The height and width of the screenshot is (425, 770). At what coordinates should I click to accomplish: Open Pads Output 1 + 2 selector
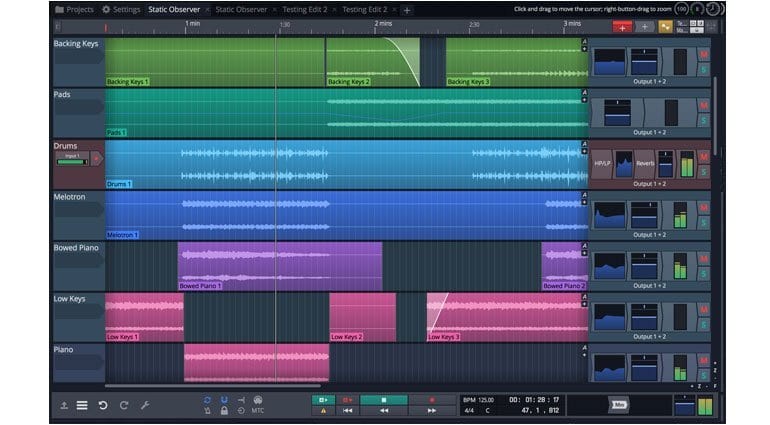pos(649,132)
